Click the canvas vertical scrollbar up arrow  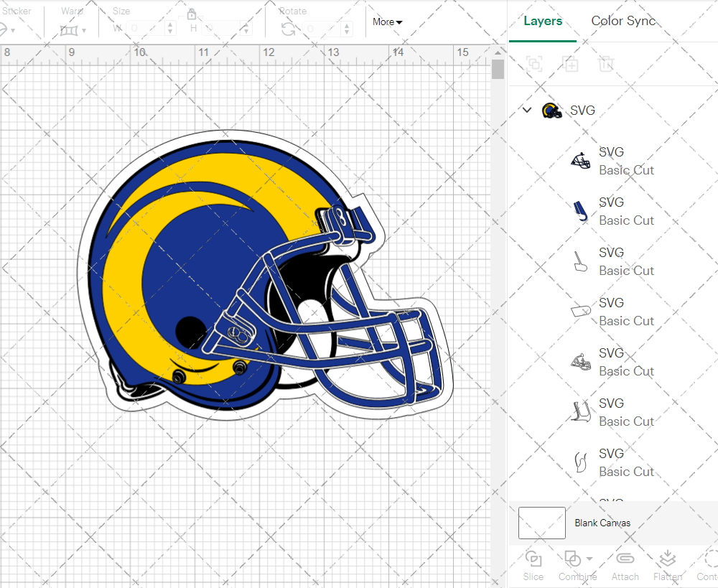click(x=498, y=52)
